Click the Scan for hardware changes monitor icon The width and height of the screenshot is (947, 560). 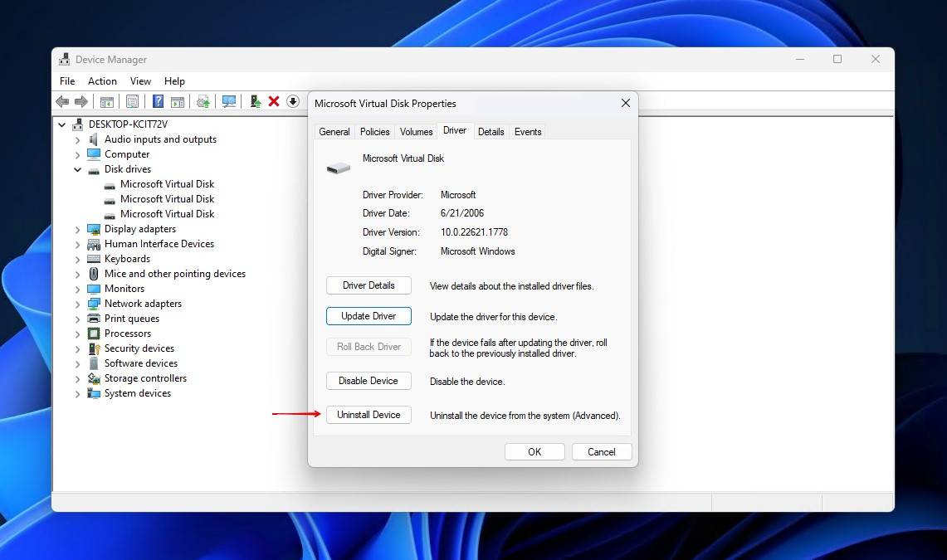pyautogui.click(x=229, y=101)
